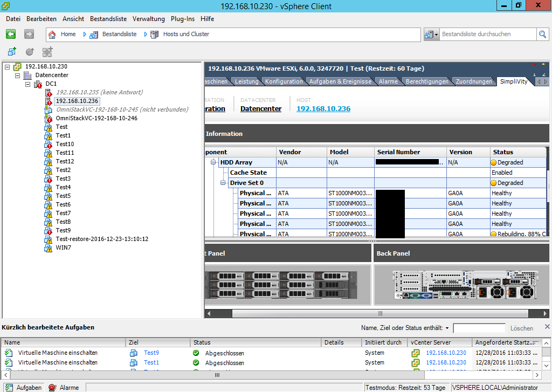Click the Alarme status bar button
Viewport: 552px width, 392px height.
pyautogui.click(x=64, y=388)
